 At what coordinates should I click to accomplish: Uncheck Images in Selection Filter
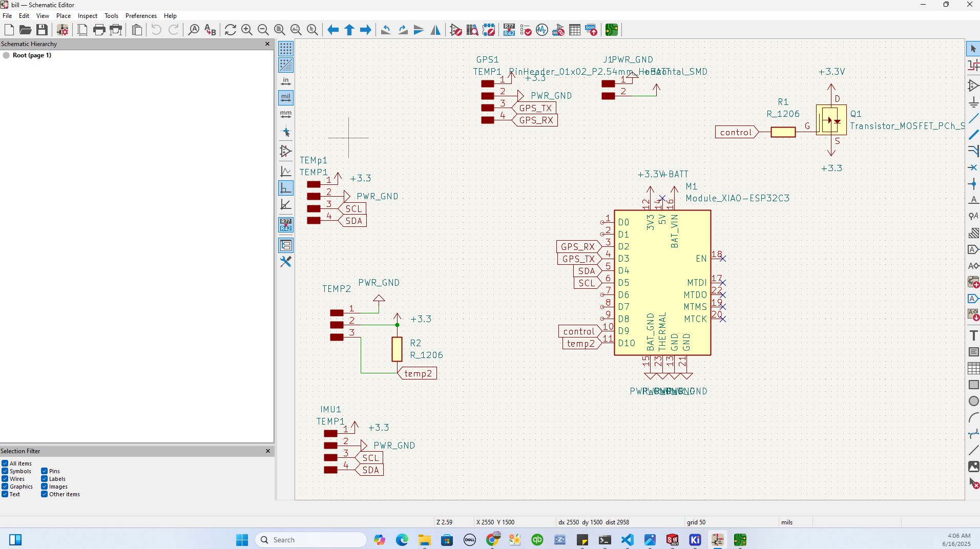pos(45,487)
